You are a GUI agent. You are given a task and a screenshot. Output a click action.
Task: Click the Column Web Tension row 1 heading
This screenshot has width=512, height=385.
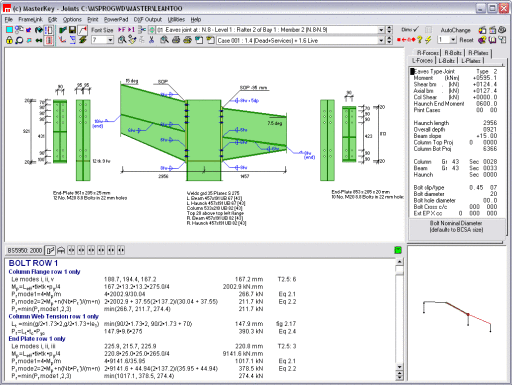pyautogui.click(x=53, y=316)
